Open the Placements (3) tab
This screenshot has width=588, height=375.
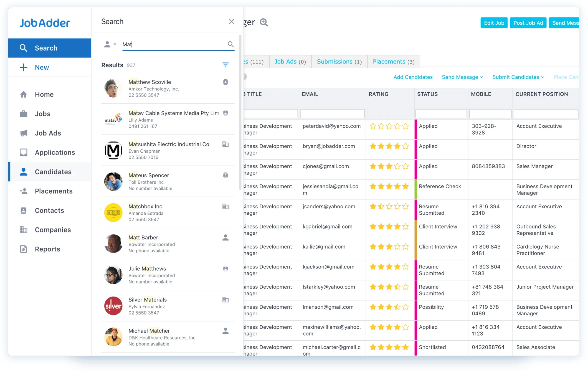[393, 61]
